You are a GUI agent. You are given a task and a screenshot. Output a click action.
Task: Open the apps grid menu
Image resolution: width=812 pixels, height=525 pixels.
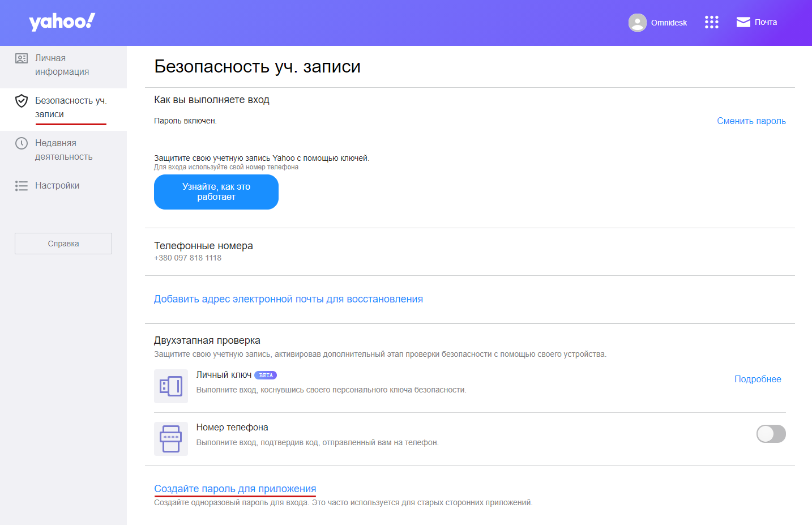coord(711,22)
